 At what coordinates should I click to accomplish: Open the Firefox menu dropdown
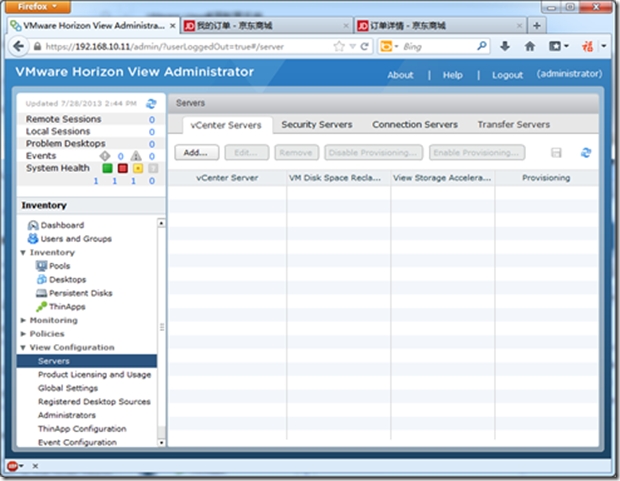click(38, 6)
